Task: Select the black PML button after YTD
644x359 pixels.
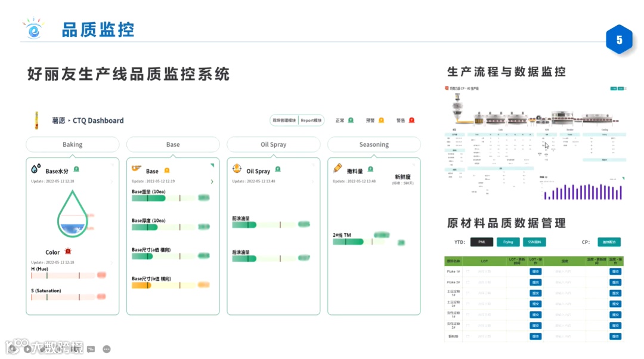Action: tap(482, 242)
